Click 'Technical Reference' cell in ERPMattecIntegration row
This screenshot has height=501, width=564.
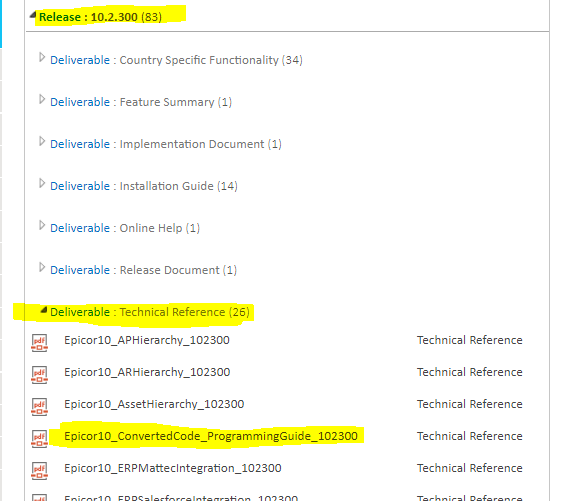(x=470, y=468)
